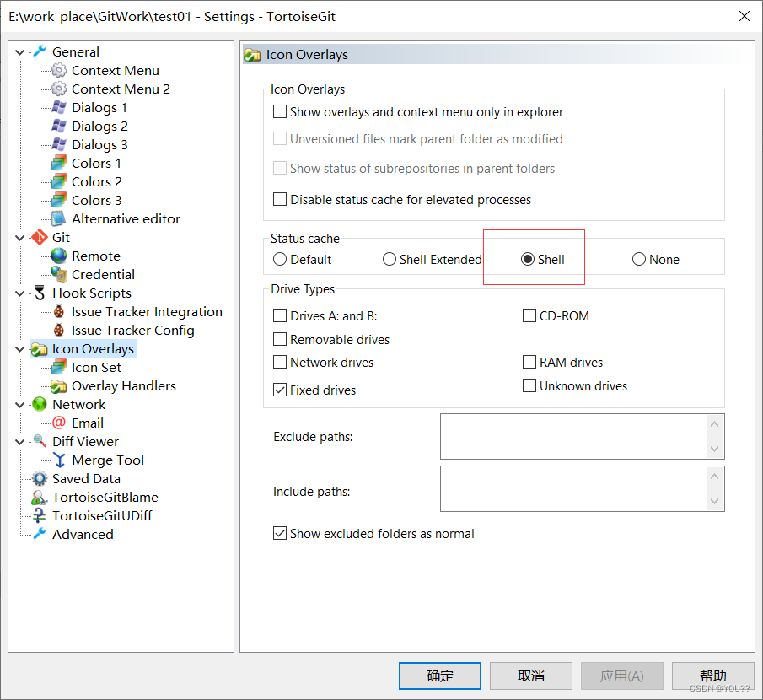Uncheck Show excluded folders as normal

280,533
